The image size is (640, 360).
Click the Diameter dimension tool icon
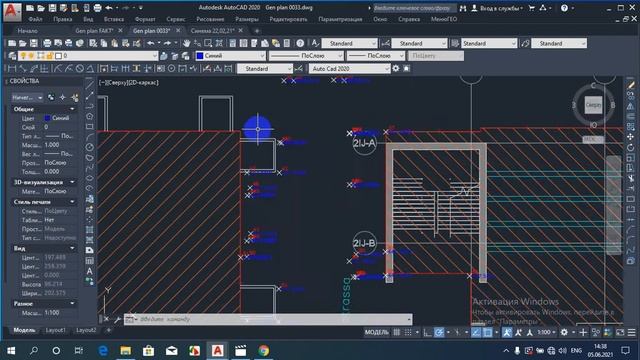coord(80,69)
